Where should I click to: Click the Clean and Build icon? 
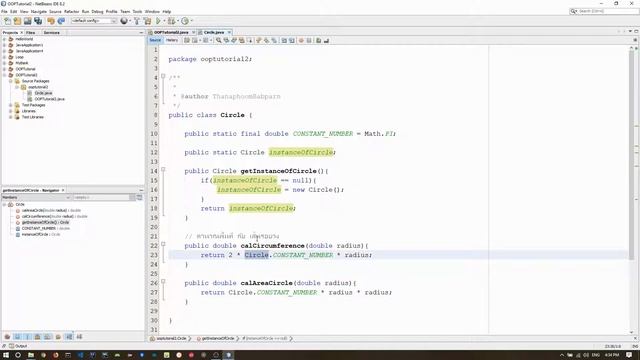click(147, 21)
